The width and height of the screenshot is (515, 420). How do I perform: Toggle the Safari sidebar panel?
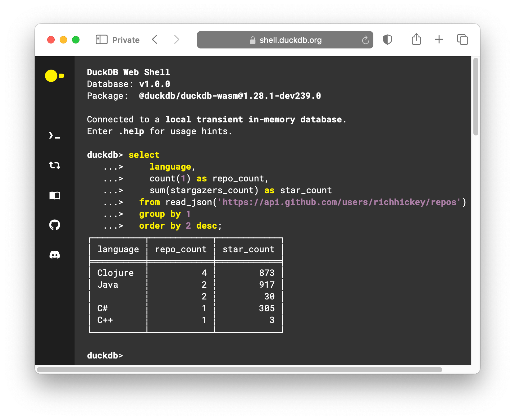(x=102, y=39)
